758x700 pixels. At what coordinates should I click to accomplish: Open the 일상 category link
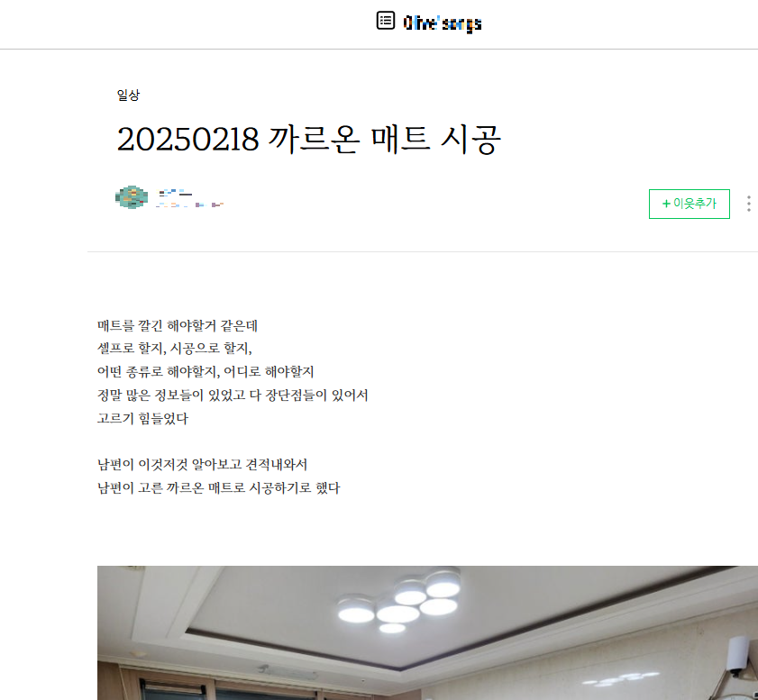[128, 95]
